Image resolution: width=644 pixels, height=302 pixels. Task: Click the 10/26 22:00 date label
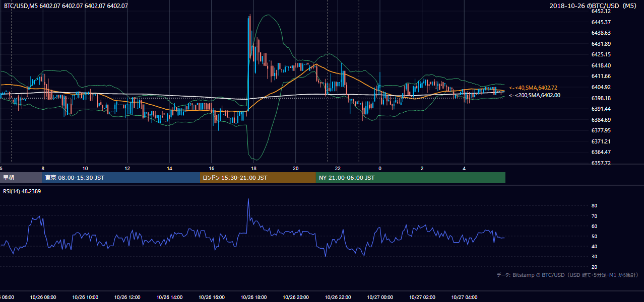(338, 297)
